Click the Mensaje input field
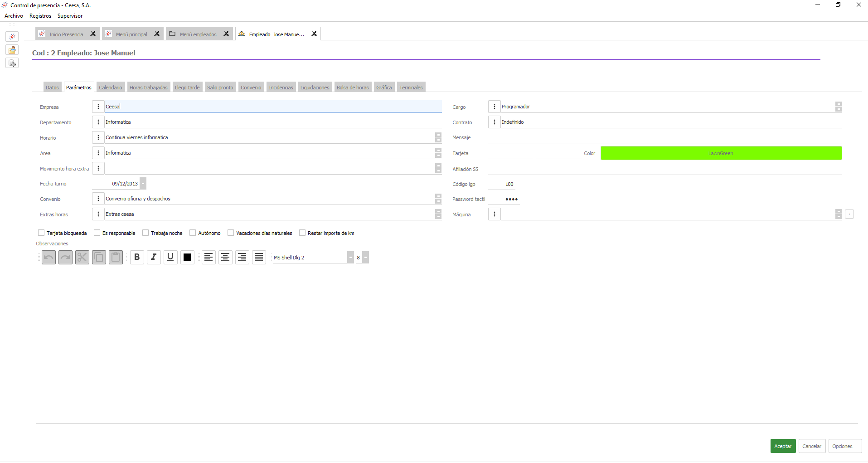868x463 pixels. tap(665, 137)
